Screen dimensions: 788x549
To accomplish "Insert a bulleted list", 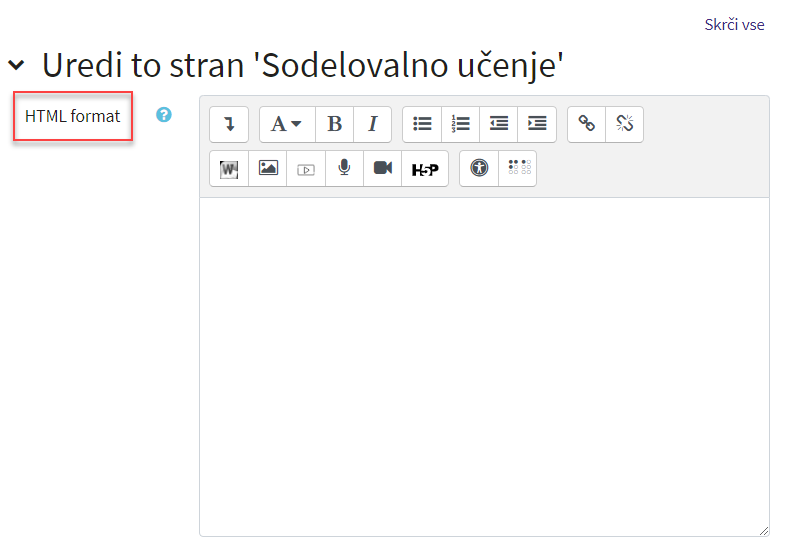I will click(422, 124).
